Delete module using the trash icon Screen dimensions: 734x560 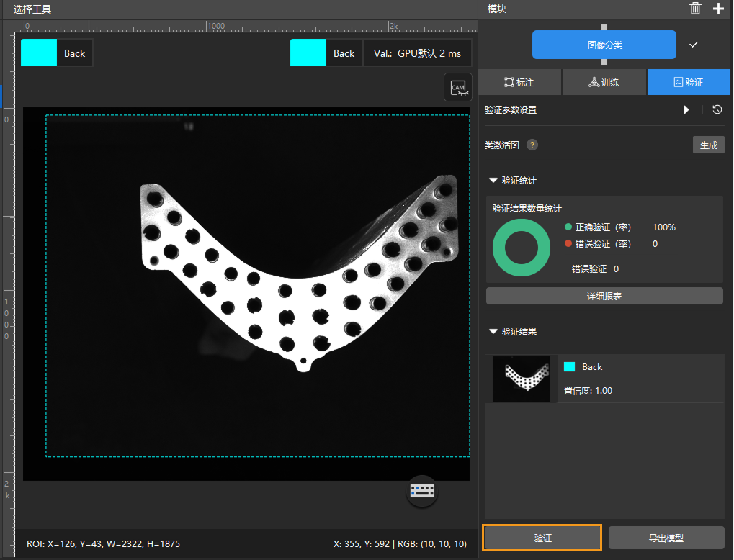[x=695, y=9]
